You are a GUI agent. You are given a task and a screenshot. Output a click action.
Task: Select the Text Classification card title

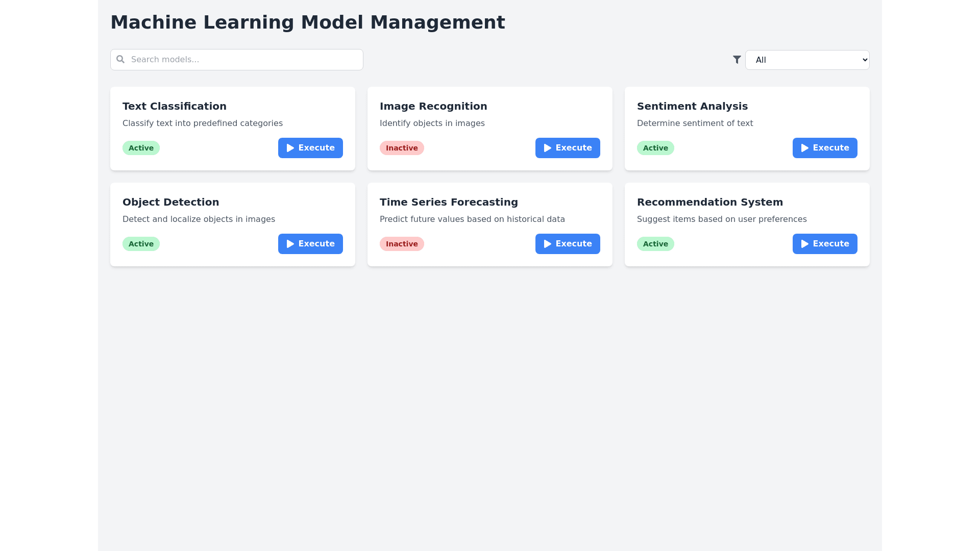coord(175,106)
